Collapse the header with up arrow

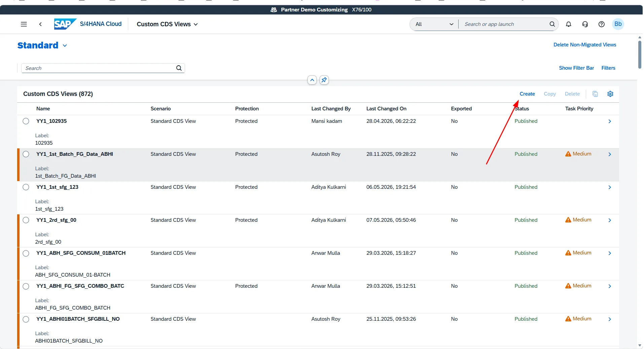pos(312,80)
